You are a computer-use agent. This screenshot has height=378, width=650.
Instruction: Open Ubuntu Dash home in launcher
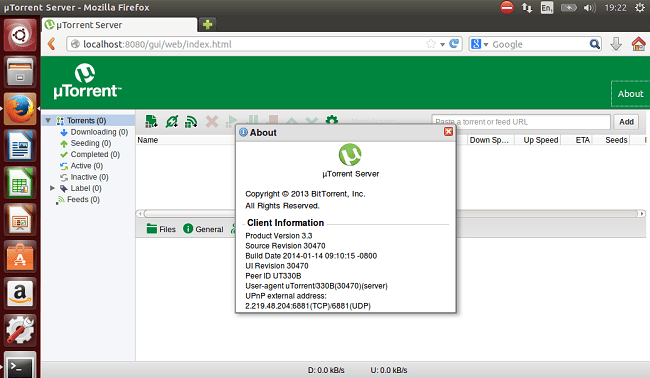(20, 35)
